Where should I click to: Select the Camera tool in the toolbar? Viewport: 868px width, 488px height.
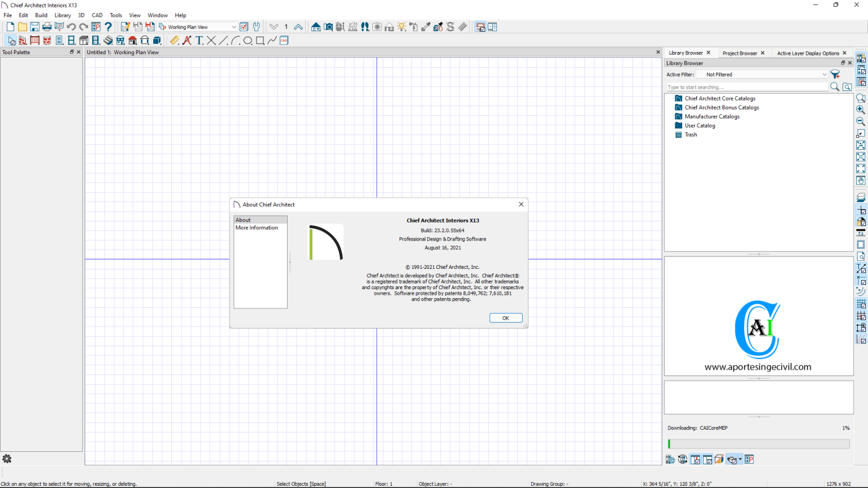328,27
